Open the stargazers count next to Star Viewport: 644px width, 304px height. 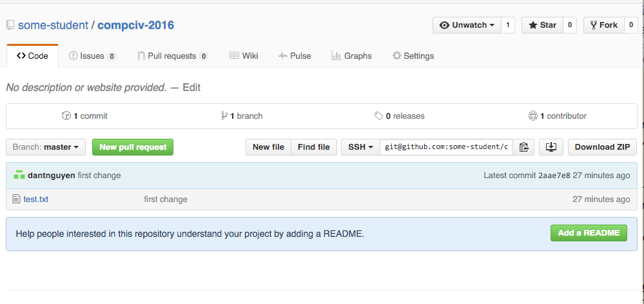pos(570,25)
